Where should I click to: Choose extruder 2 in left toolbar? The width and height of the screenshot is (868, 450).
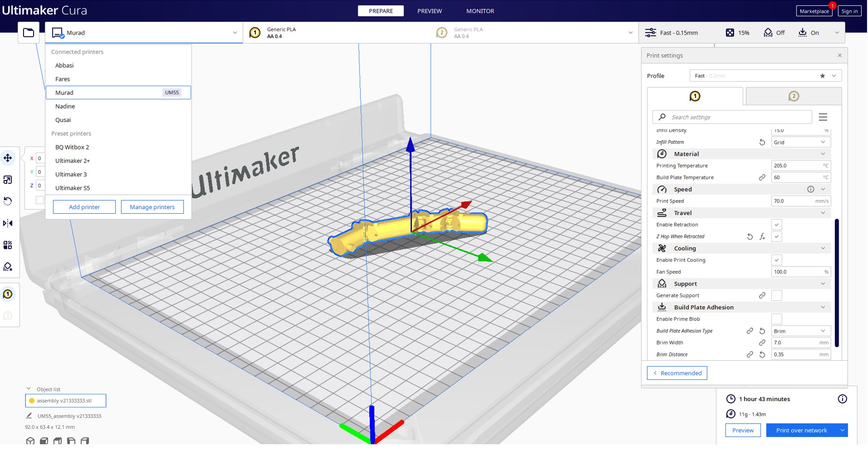click(8, 316)
